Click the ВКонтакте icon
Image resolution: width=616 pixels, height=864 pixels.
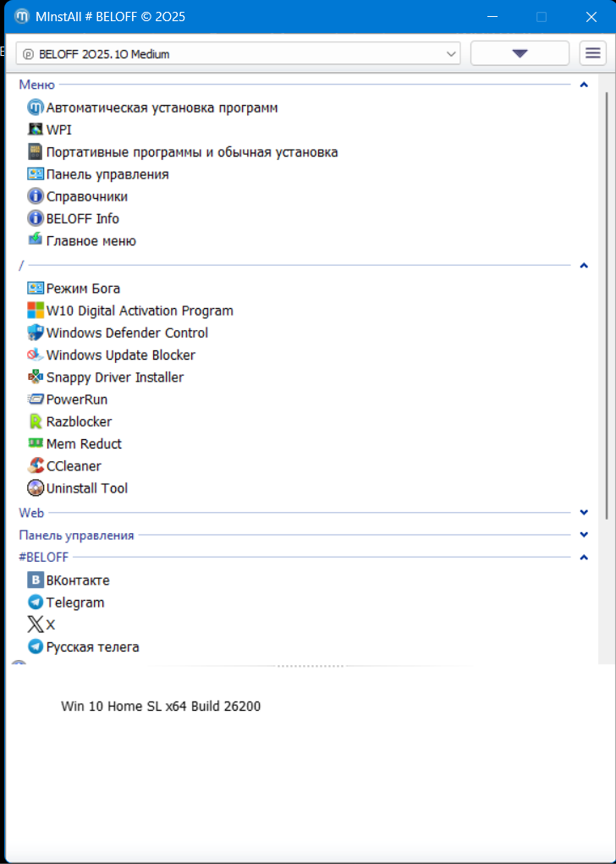pyautogui.click(x=36, y=581)
